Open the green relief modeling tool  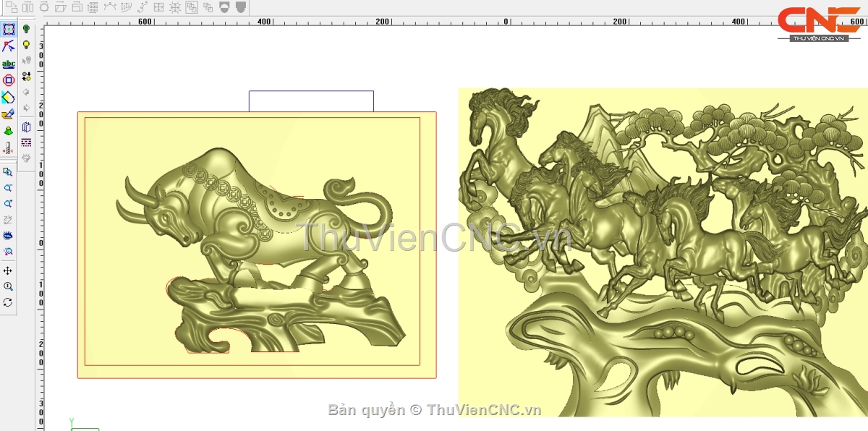(9, 131)
